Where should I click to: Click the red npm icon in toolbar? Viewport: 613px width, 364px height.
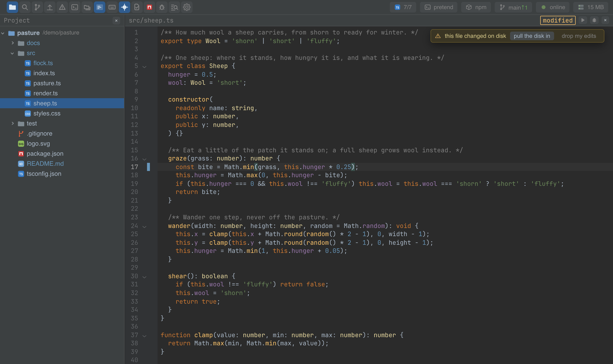click(149, 7)
